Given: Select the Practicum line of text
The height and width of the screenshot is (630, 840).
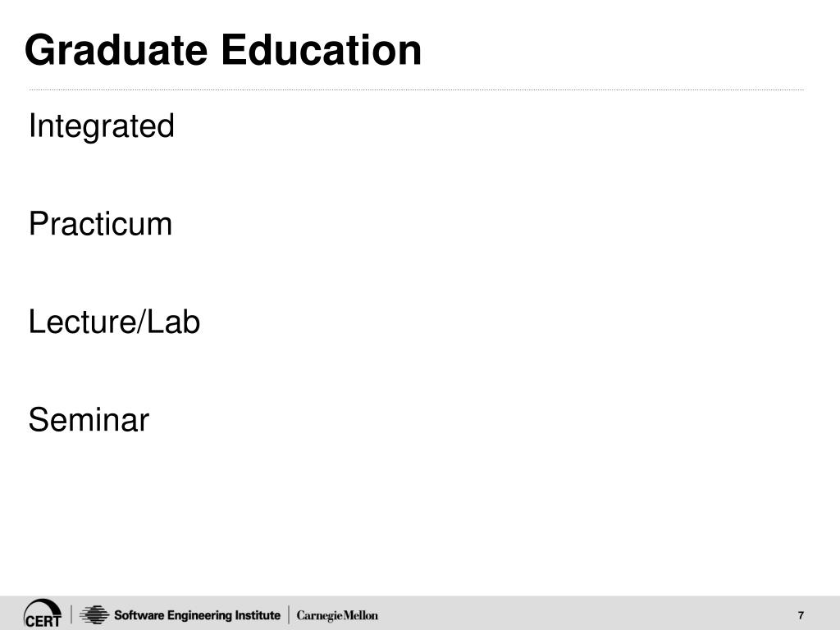Looking at the screenshot, I should point(100,223).
